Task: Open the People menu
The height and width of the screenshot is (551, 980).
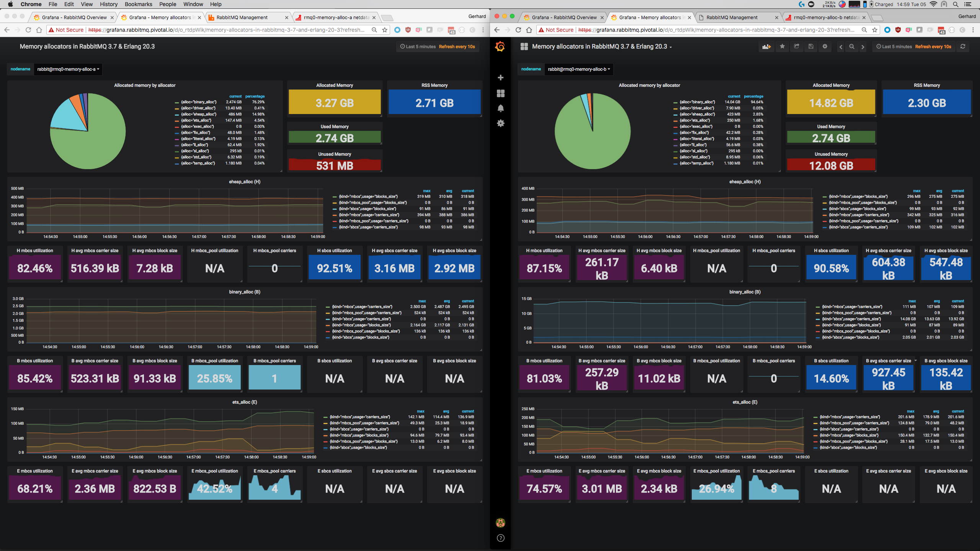Action: [x=168, y=4]
